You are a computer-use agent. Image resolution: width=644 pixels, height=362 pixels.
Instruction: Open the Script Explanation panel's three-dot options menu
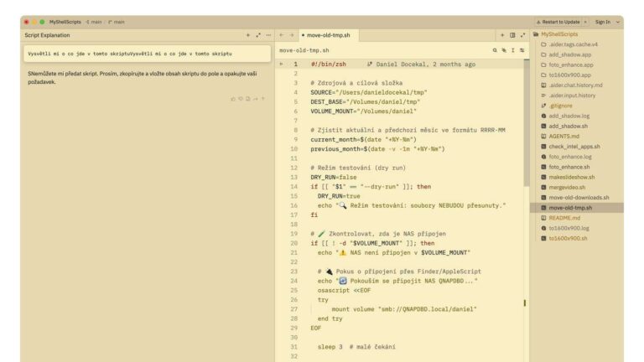(x=268, y=35)
